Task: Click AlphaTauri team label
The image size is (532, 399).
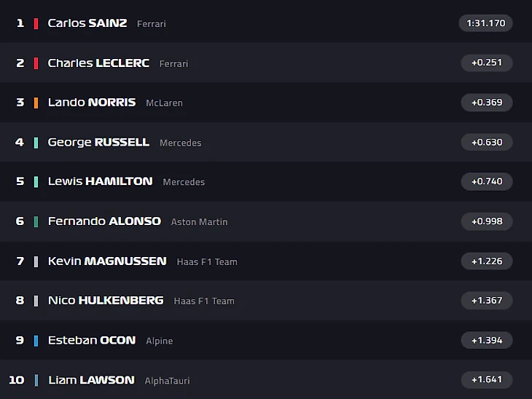Action: tap(167, 381)
